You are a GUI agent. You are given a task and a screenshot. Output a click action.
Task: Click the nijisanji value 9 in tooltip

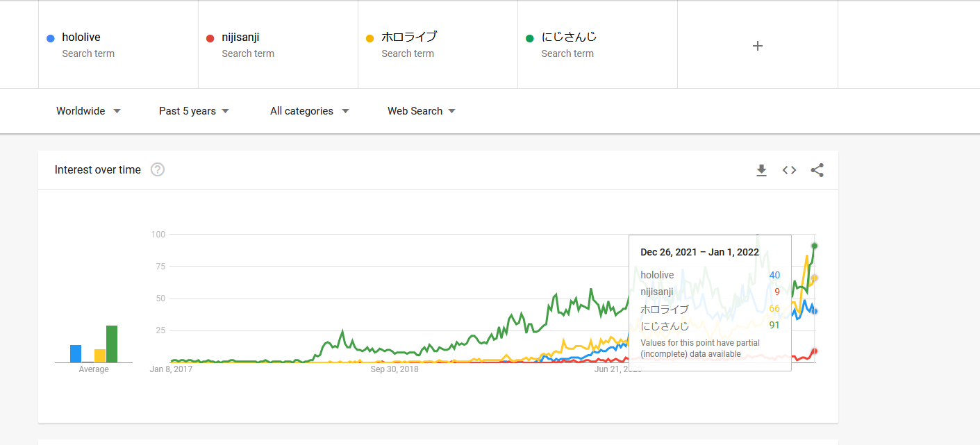777,292
